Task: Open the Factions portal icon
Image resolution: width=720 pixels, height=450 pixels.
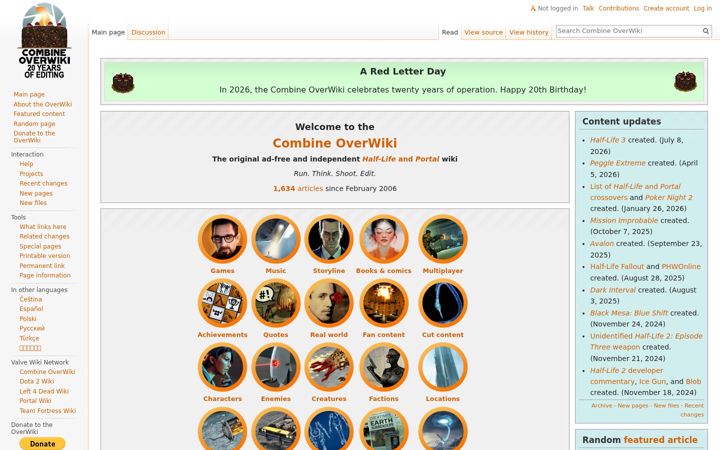Action: coord(383,367)
